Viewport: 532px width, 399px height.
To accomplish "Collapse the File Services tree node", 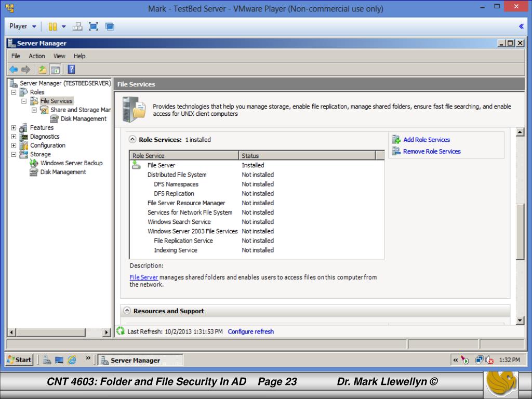I will (24, 101).
